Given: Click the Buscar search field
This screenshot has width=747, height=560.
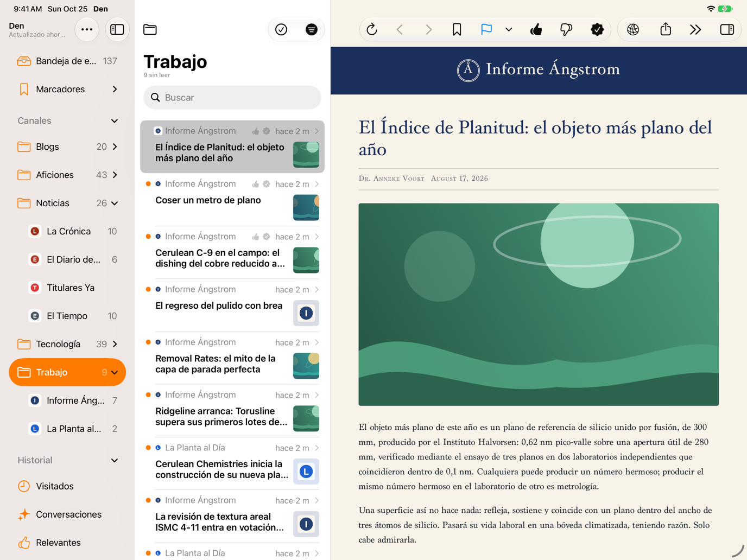Looking at the screenshot, I should point(232,98).
